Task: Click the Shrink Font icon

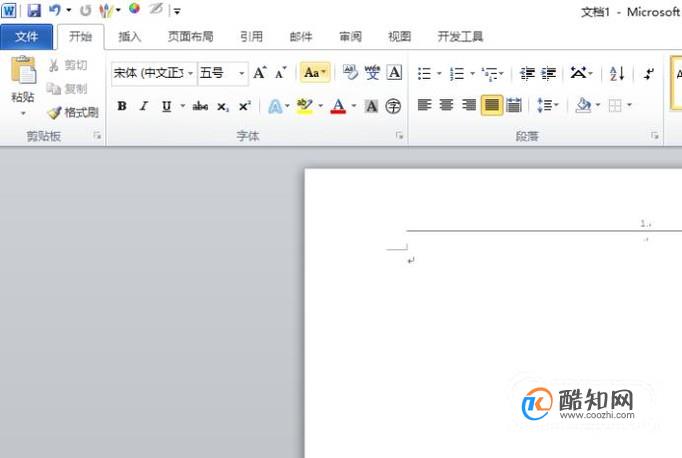Action: [x=281, y=73]
